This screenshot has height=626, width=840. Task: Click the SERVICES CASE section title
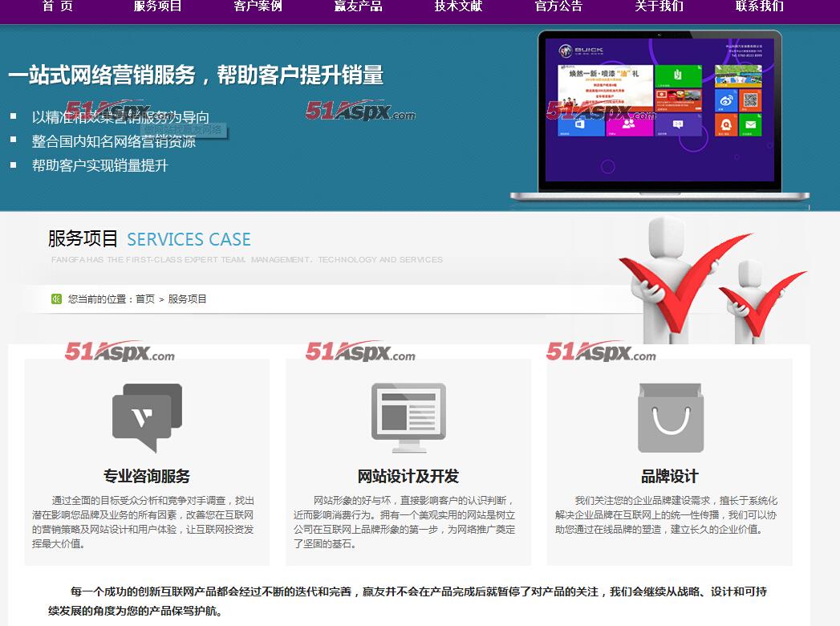189,239
